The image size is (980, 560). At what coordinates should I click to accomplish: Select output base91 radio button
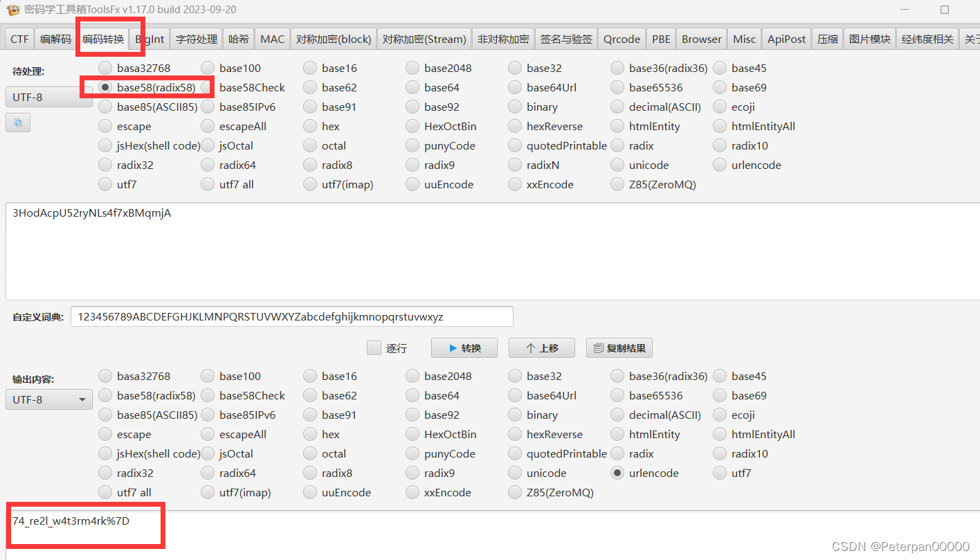310,415
